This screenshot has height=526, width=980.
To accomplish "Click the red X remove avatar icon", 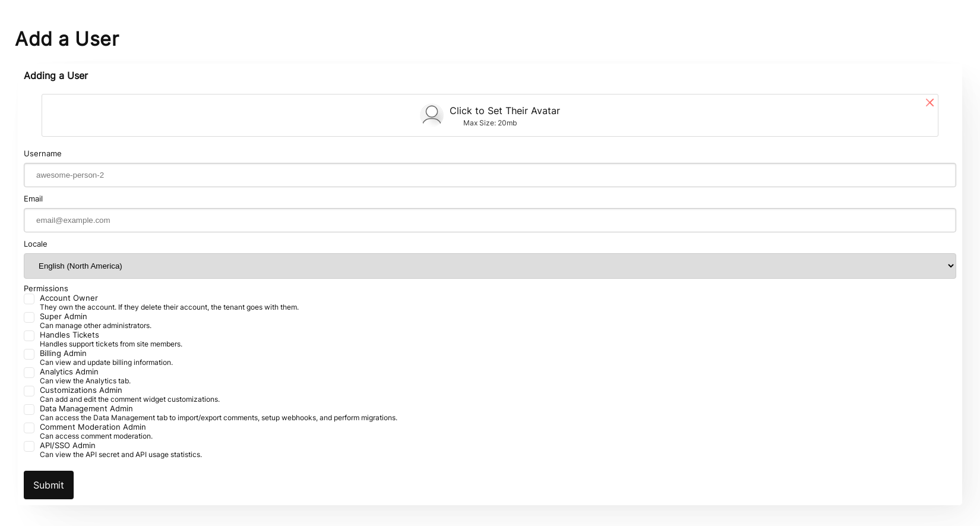I will tap(930, 103).
